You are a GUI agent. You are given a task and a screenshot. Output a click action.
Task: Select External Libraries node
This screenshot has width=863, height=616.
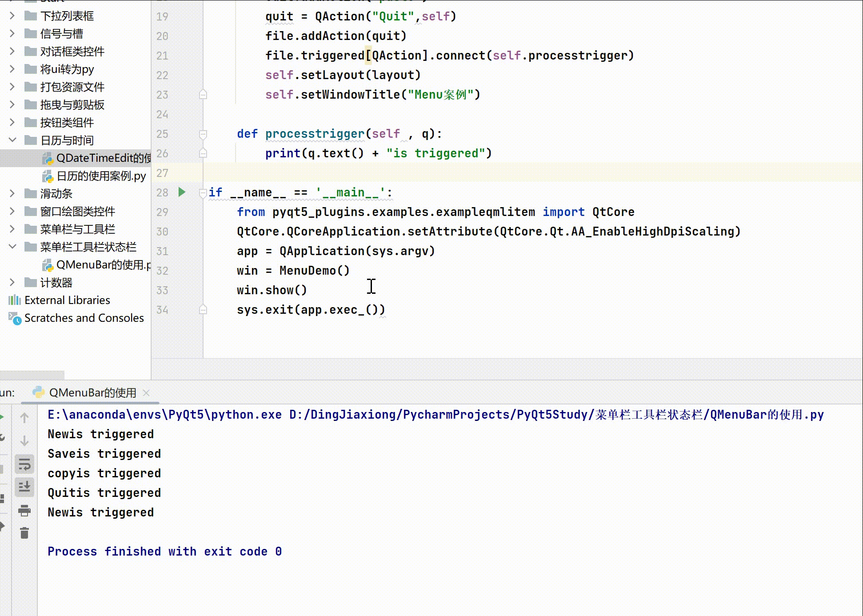(67, 300)
